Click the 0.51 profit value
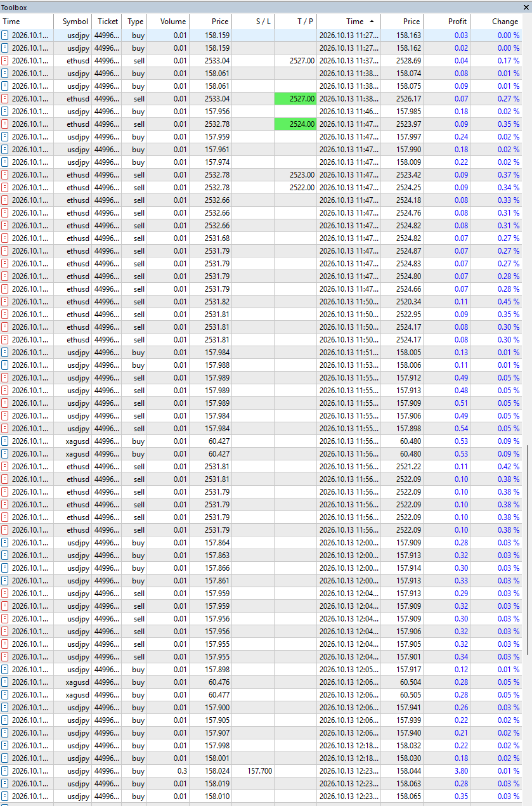The width and height of the screenshot is (532, 806). [x=460, y=403]
